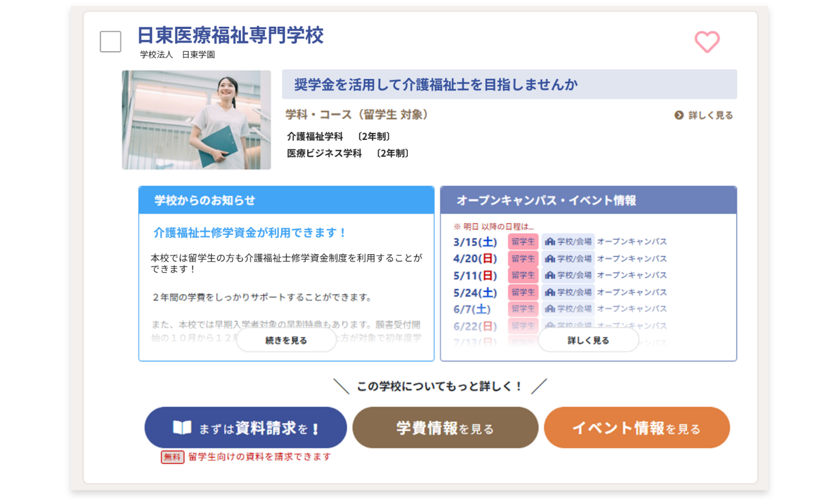Click the オープンキャンパス・イベント情報 panel header
The image size is (839, 504).
pyautogui.click(x=589, y=200)
